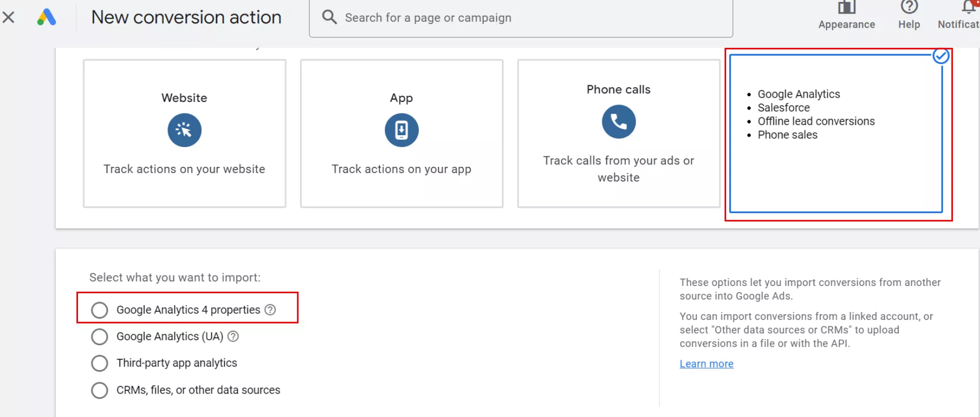The image size is (980, 417).
Task: Open the Learn more link
Action: coord(706,364)
